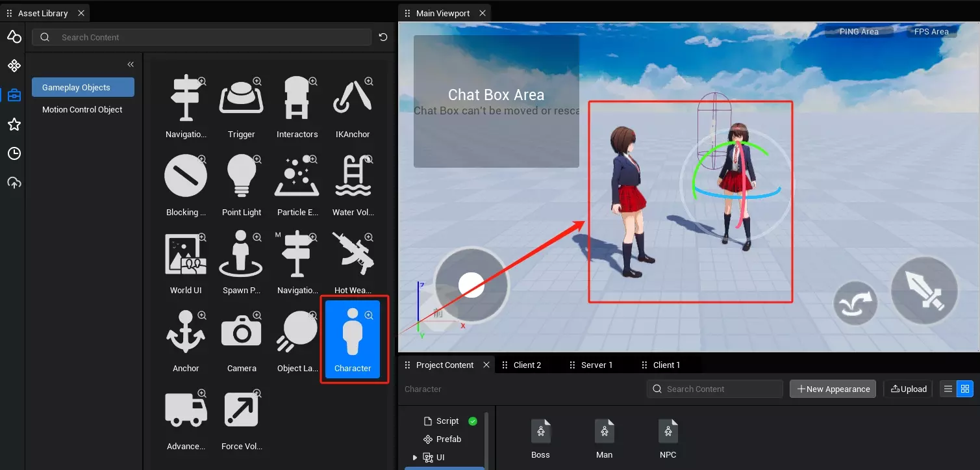Click the virtual joystick knob in viewport
Screen dimensions: 980x470
pyautogui.click(x=471, y=285)
